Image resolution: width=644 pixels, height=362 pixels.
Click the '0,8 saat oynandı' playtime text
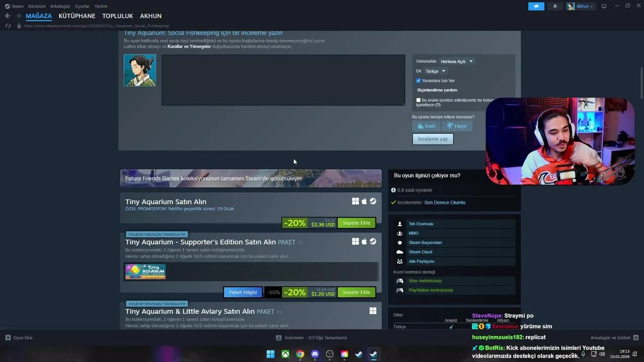(414, 190)
